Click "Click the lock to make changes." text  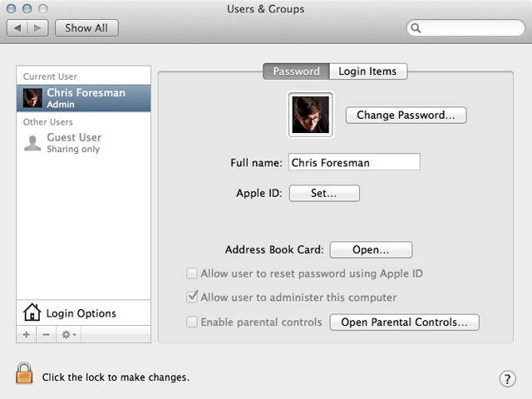tap(116, 377)
